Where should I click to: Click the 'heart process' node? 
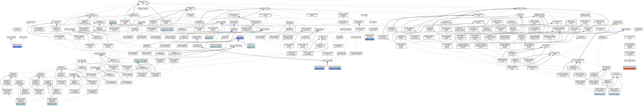point(23,37)
